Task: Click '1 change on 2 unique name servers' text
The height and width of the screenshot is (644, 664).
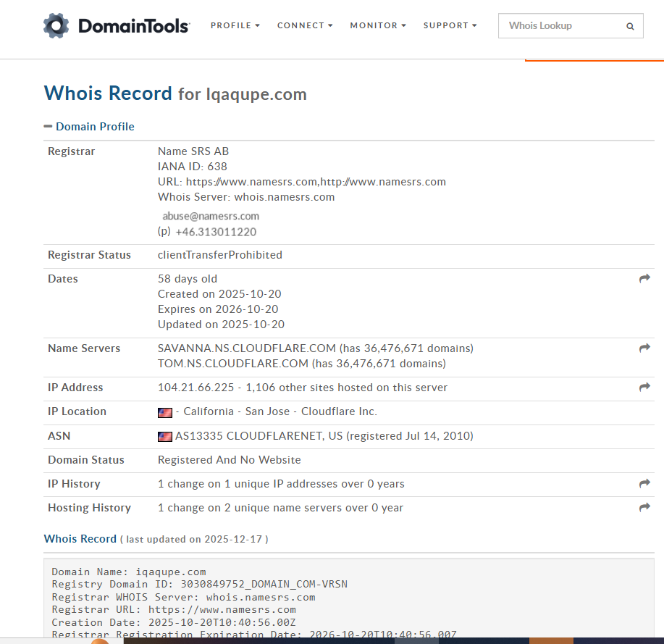Action: [280, 508]
